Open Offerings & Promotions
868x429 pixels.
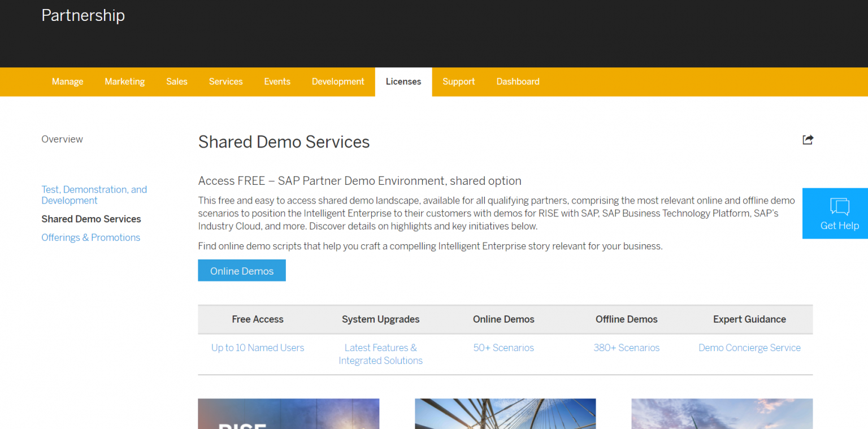point(90,237)
